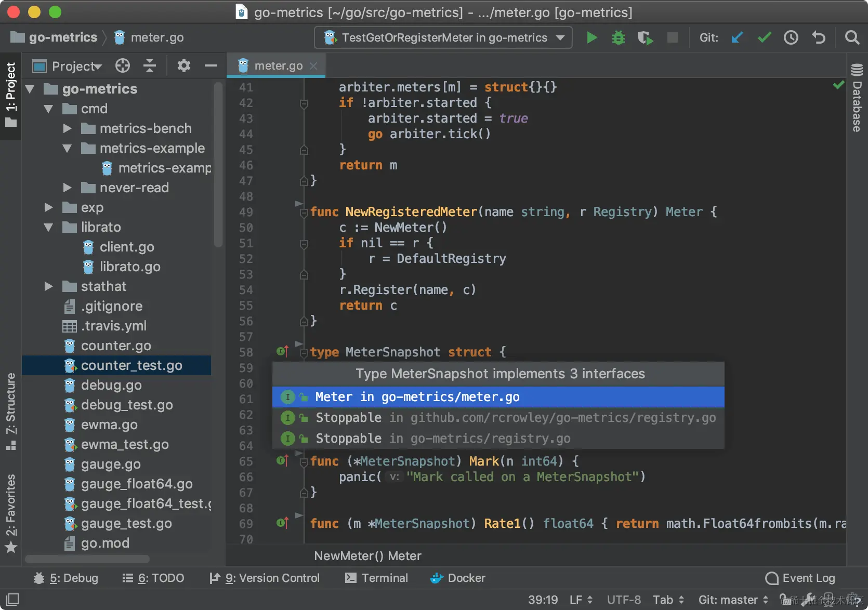Viewport: 868px width, 610px height.
Task: Click cursor position 39:19 in status bar
Action: tap(543, 600)
